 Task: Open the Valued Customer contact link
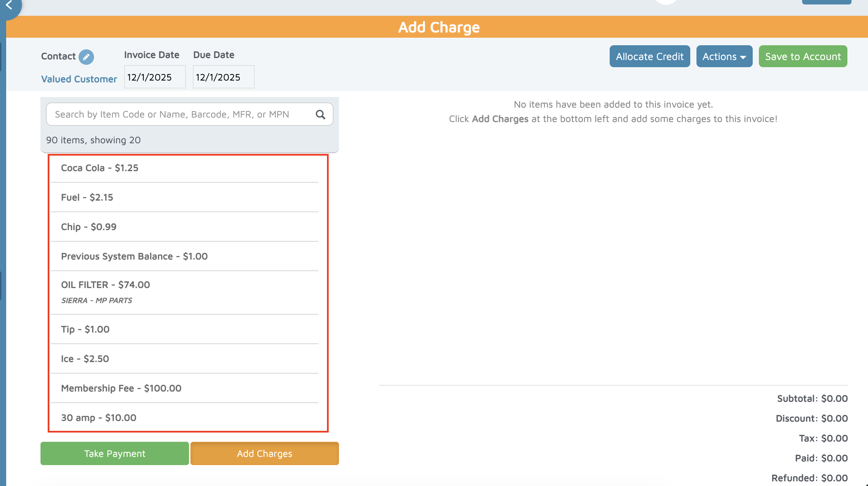[x=79, y=79]
